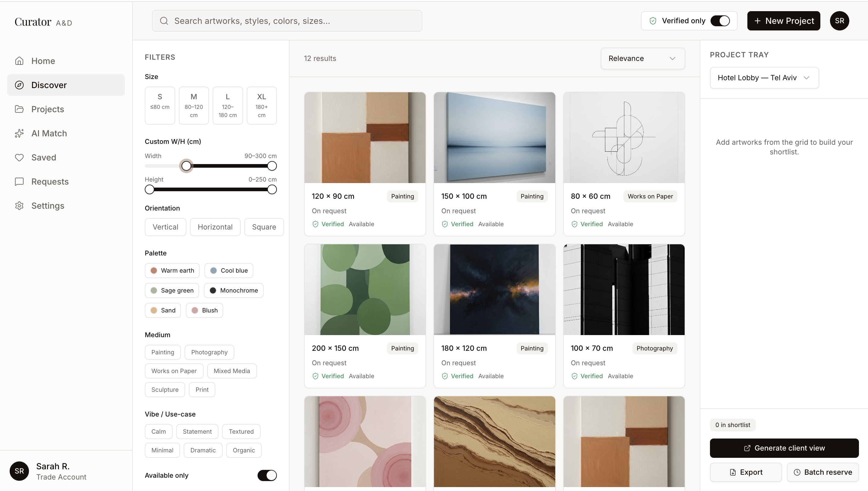Select size L 120–180 cm
868x491 pixels.
[x=228, y=106]
